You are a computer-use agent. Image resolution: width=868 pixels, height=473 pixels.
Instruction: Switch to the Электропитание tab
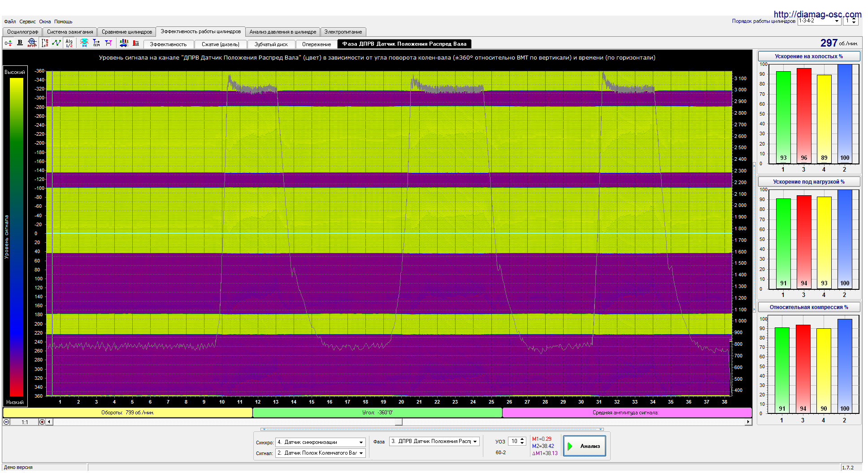tap(343, 32)
